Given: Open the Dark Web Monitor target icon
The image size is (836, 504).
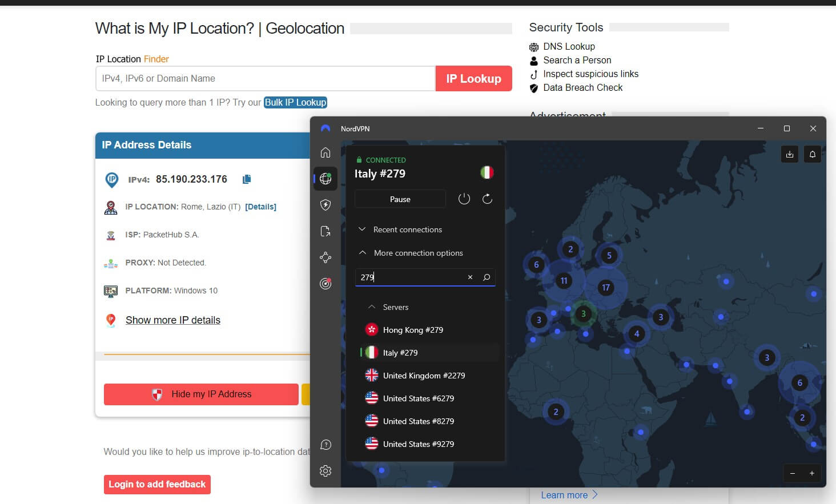Looking at the screenshot, I should [x=325, y=283].
